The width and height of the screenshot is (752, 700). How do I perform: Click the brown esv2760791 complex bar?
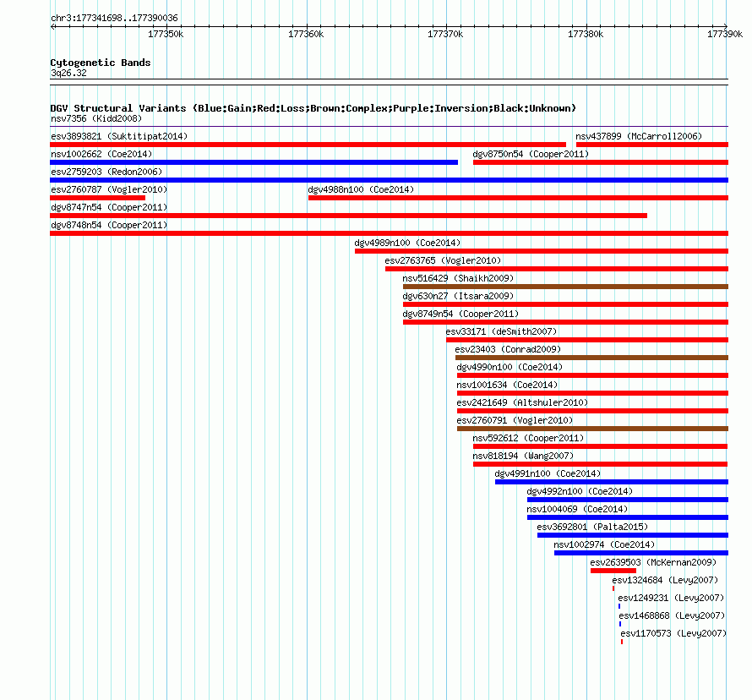coord(593,429)
